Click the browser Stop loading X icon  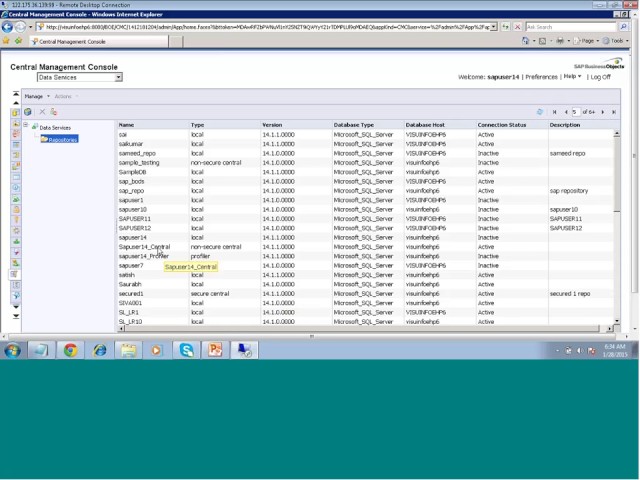click(517, 27)
